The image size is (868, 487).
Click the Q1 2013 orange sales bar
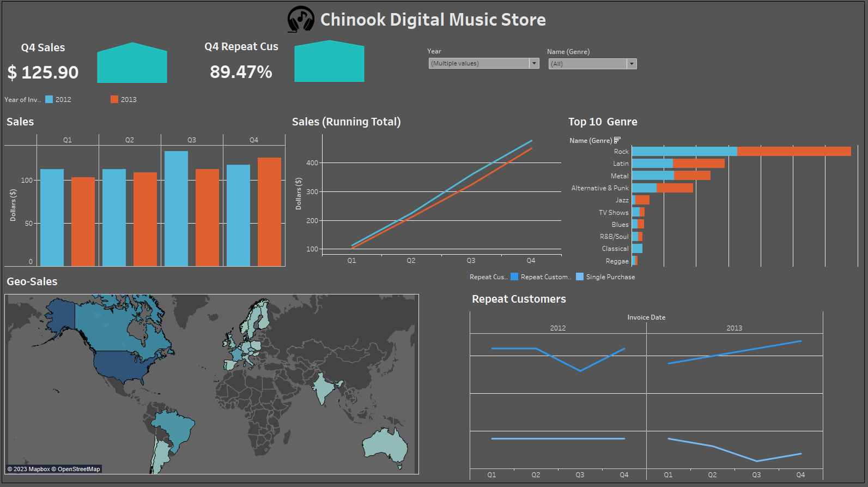[x=83, y=221]
